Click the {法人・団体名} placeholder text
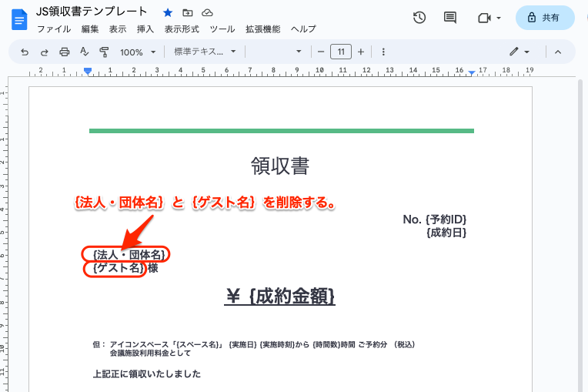Screen dimensions: 588x392 (129, 255)
